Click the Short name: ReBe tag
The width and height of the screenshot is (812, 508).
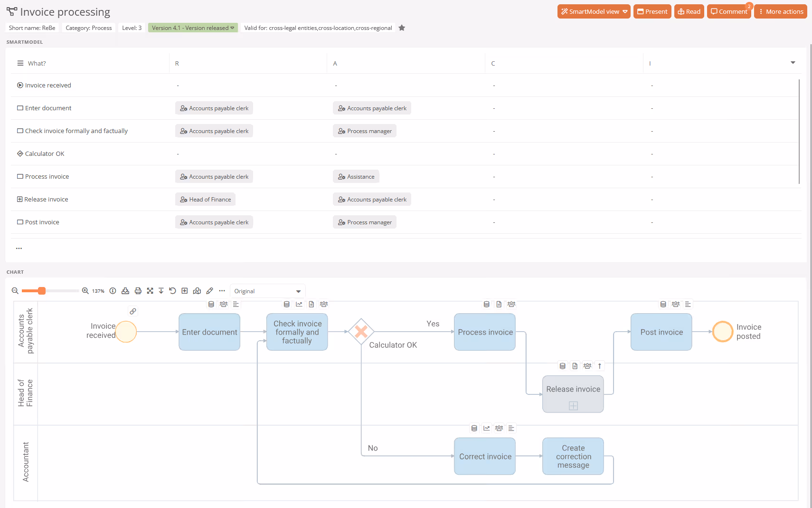pyautogui.click(x=32, y=28)
